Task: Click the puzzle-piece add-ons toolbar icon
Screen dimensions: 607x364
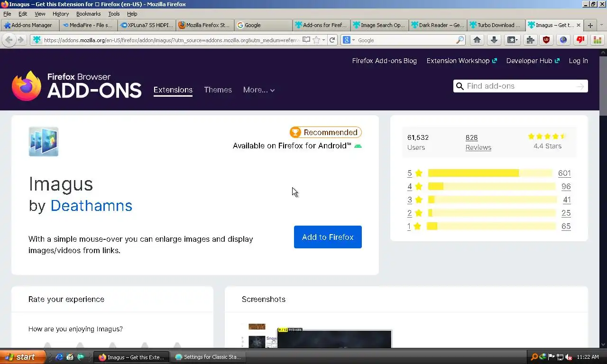Action: coord(530,40)
